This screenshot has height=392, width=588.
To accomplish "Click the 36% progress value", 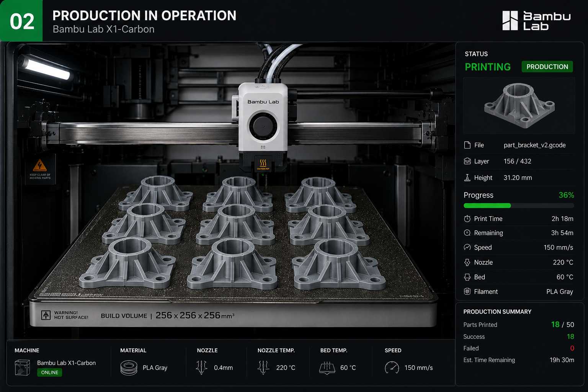I will pos(566,195).
